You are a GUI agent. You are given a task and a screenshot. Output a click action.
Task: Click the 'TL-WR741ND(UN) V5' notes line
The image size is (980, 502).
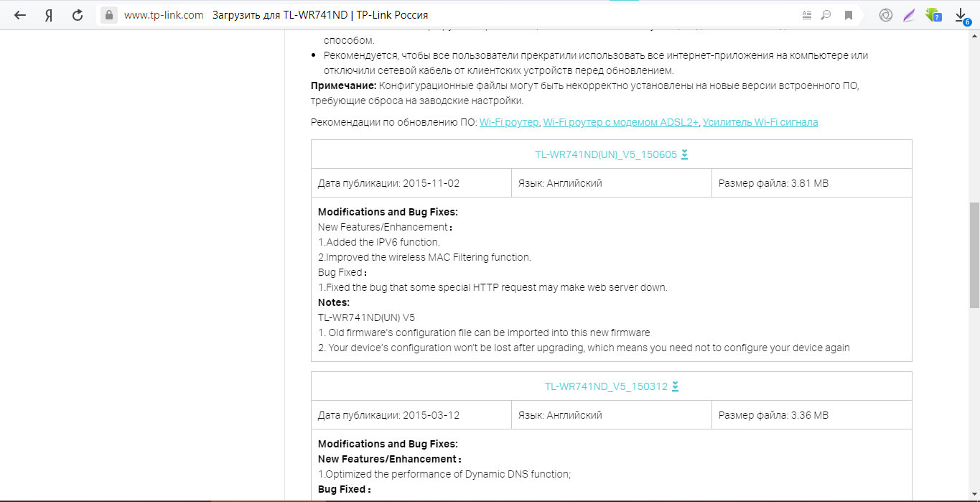[366, 317]
